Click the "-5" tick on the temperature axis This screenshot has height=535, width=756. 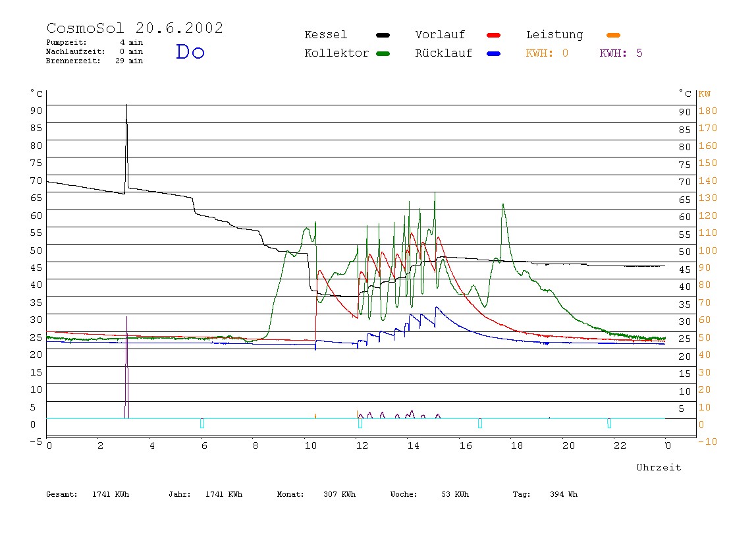tap(36, 441)
